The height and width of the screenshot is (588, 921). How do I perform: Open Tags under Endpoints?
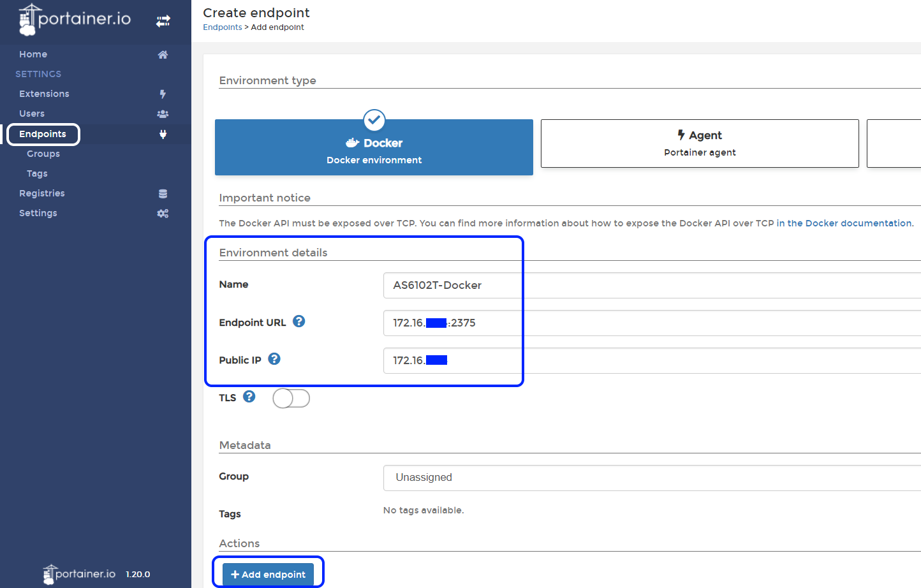37,173
